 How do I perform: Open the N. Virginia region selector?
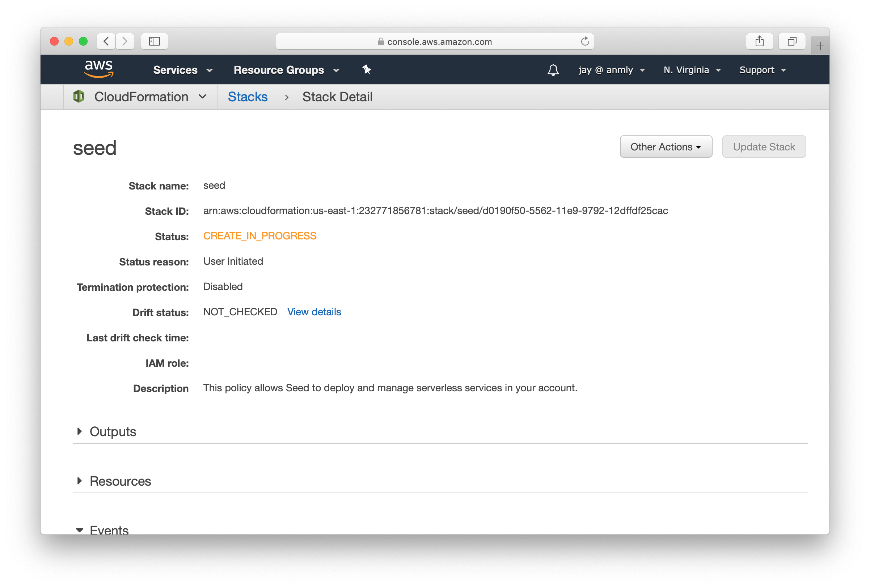[x=692, y=70]
